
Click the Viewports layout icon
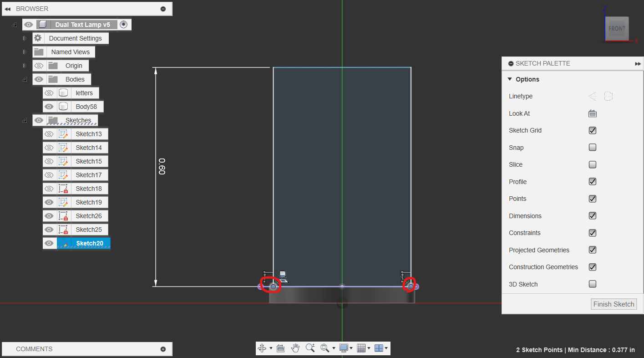click(x=379, y=348)
